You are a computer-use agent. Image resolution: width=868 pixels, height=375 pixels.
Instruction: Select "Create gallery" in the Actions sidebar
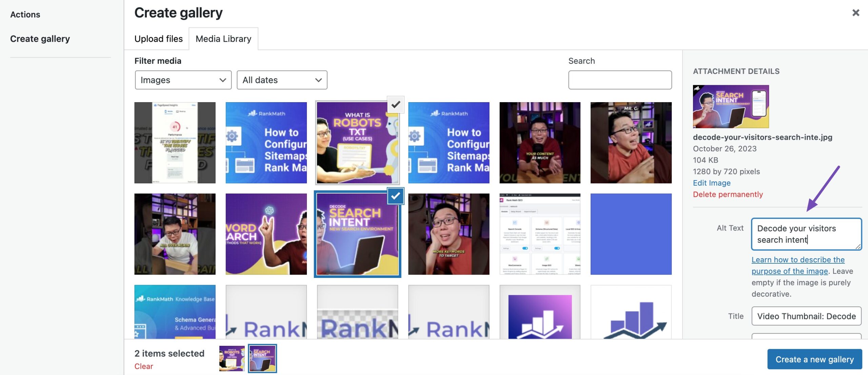coord(40,38)
